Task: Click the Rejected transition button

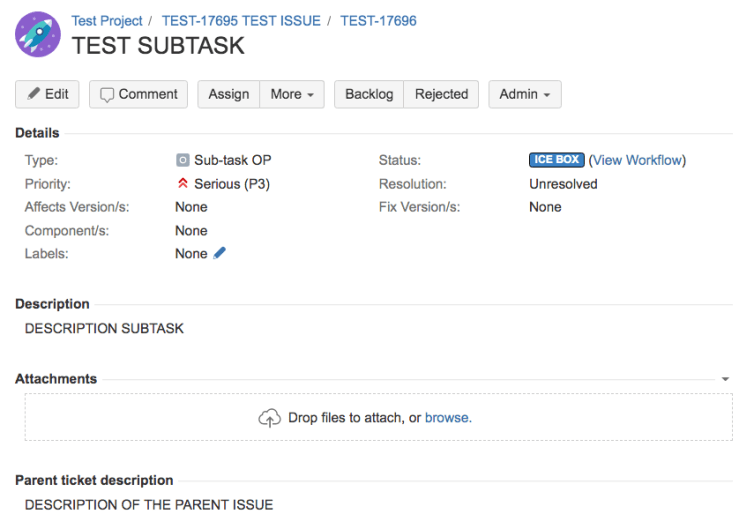Action: pyautogui.click(x=441, y=94)
